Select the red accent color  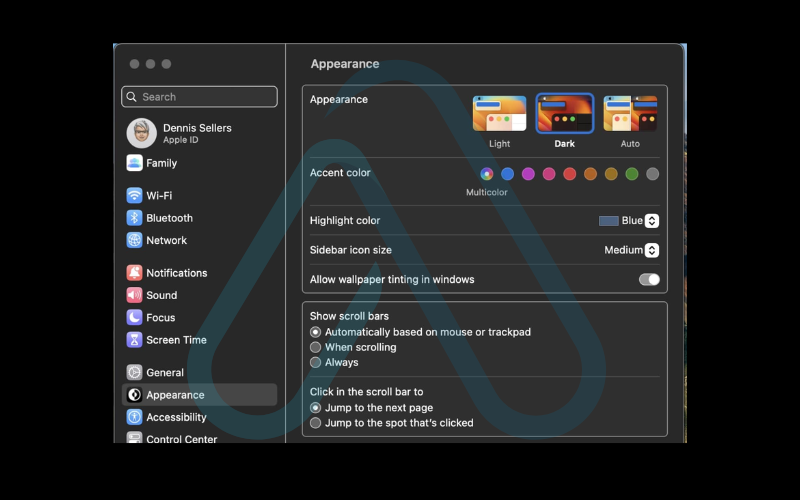coord(569,174)
